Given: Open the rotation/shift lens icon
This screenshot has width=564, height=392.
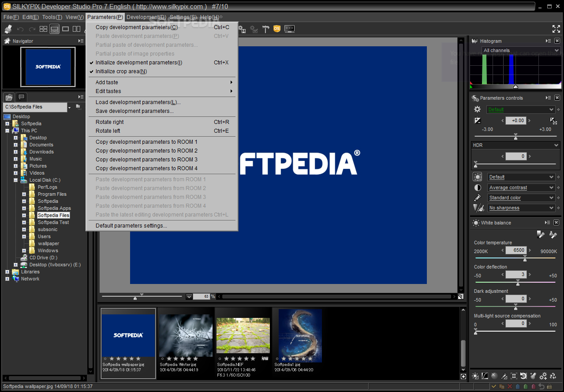Looking at the screenshot, I should pyautogui.click(x=523, y=376).
